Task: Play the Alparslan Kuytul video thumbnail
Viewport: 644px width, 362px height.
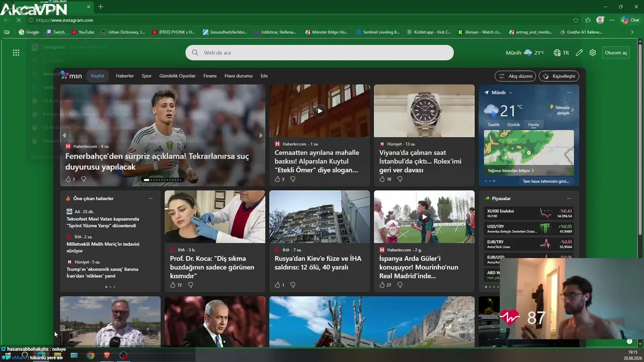Action: pos(319,111)
